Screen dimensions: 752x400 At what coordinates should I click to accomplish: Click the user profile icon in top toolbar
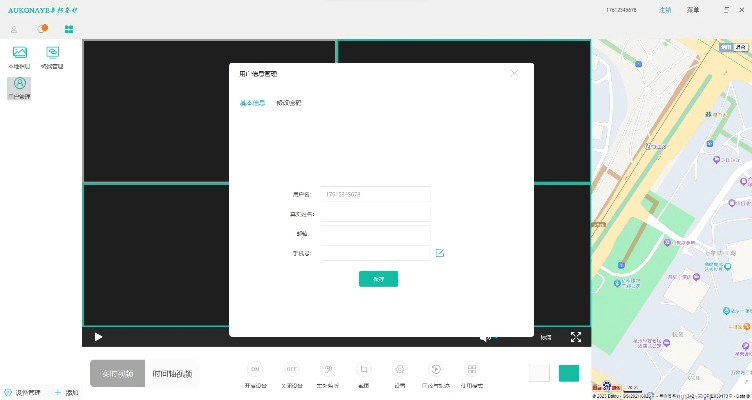(x=14, y=28)
